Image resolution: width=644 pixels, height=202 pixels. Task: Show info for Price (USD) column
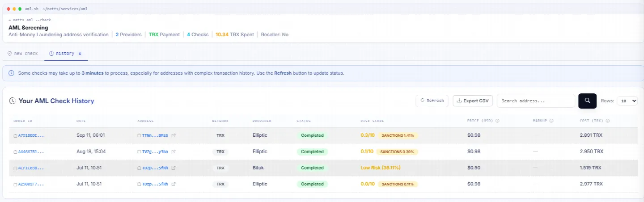(497, 121)
